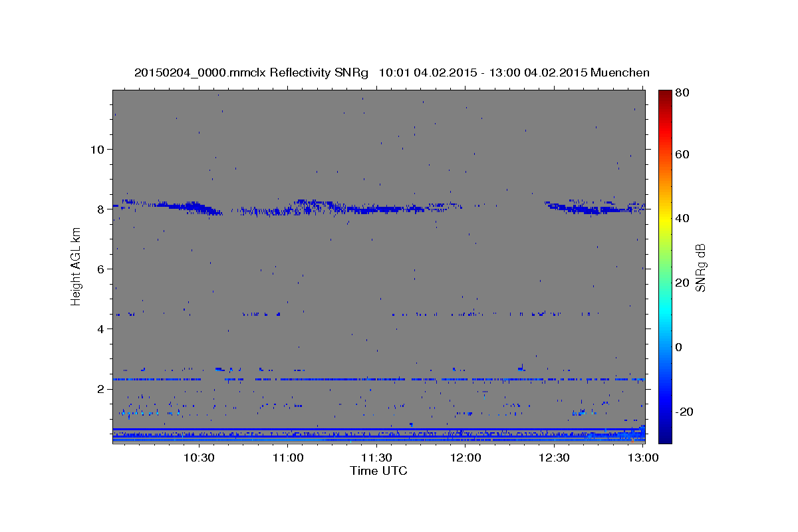Select the 'Height AGL km' axis label
The image size is (798, 532).
tap(76, 266)
